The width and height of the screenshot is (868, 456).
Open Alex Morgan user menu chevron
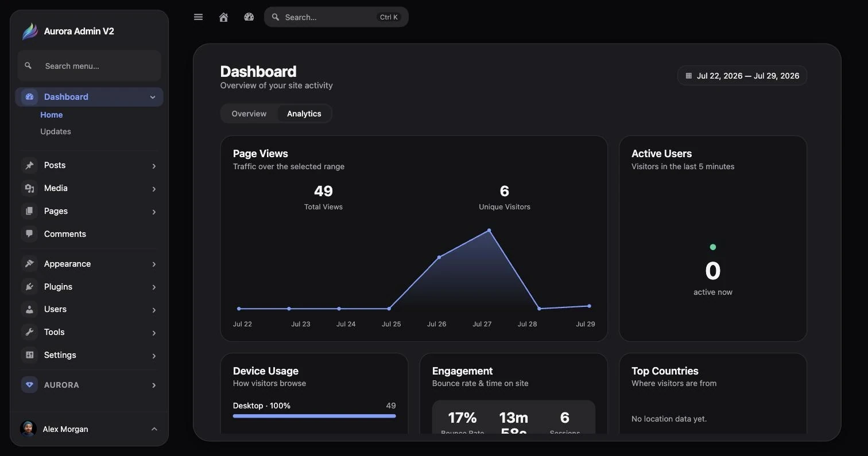(x=154, y=429)
